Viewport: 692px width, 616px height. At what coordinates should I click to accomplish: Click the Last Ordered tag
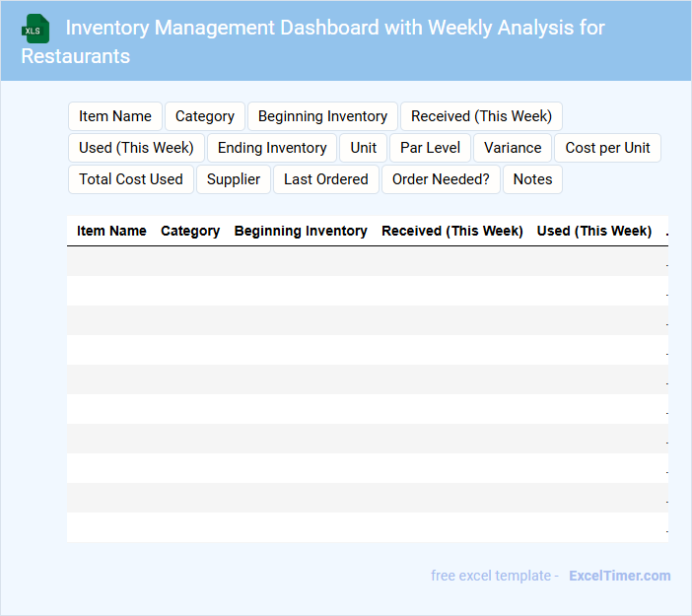[326, 179]
